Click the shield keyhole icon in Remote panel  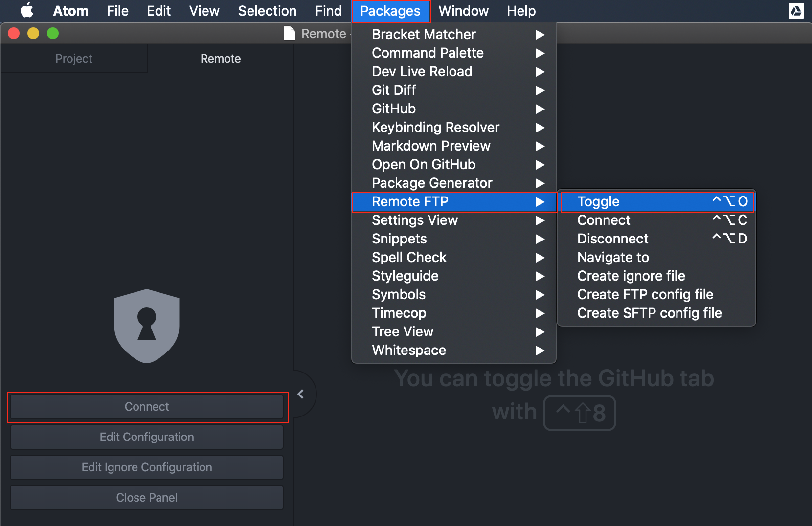(x=147, y=326)
